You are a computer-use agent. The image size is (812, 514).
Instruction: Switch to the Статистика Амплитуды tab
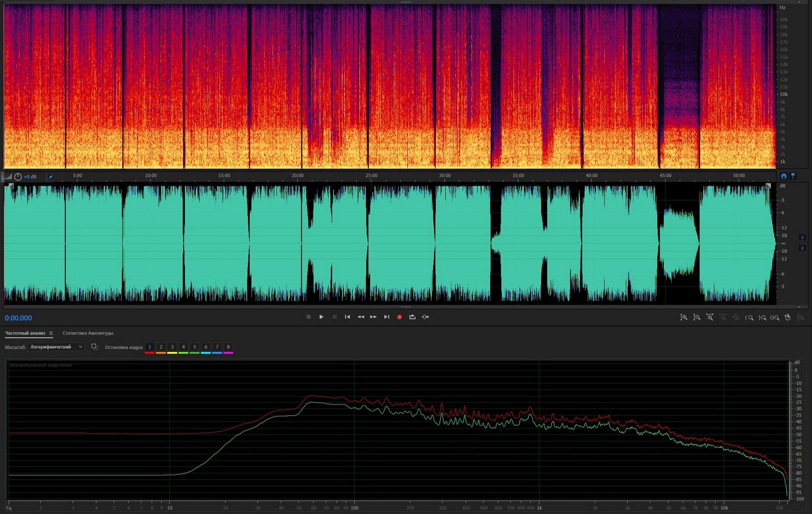tap(88, 333)
